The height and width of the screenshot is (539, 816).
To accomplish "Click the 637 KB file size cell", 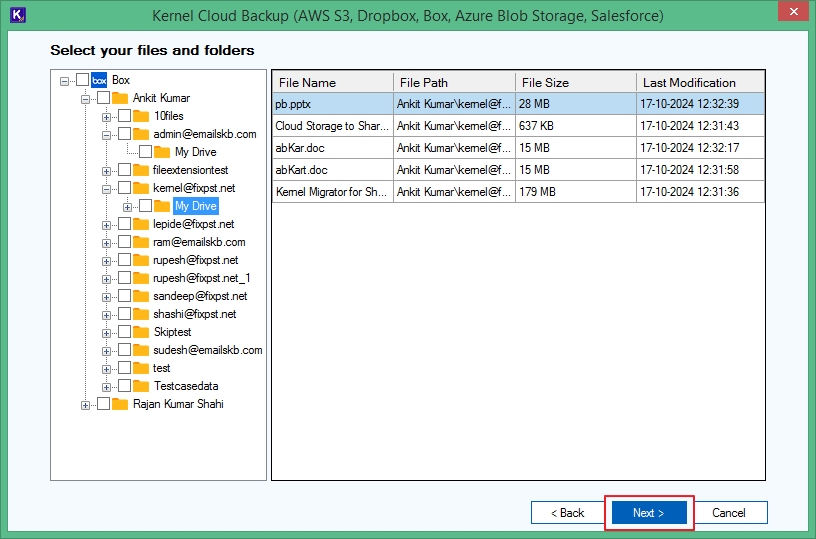I will [576, 126].
